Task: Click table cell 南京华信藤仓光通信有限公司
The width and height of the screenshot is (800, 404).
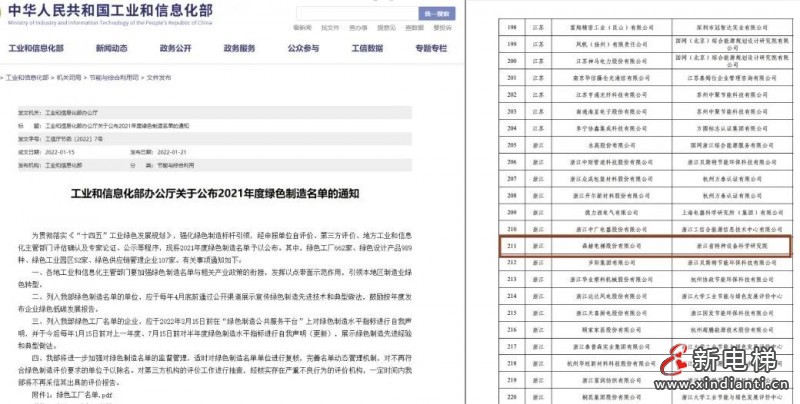Action: [x=611, y=78]
